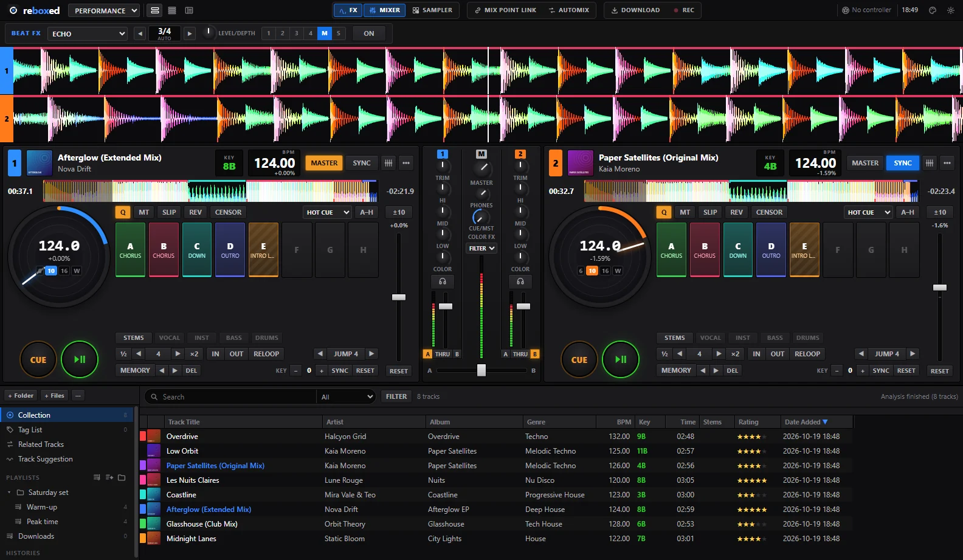The height and width of the screenshot is (560, 963).
Task: Collapse the Saturday set playlist folder
Action: 9,493
